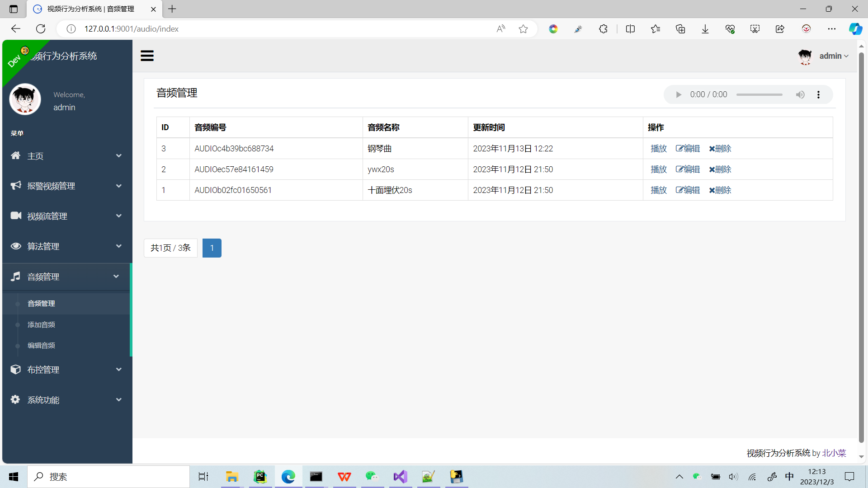This screenshot has width=868, height=488.
Task: Toggle sidebar with hamburger menu icon
Action: 147,56
